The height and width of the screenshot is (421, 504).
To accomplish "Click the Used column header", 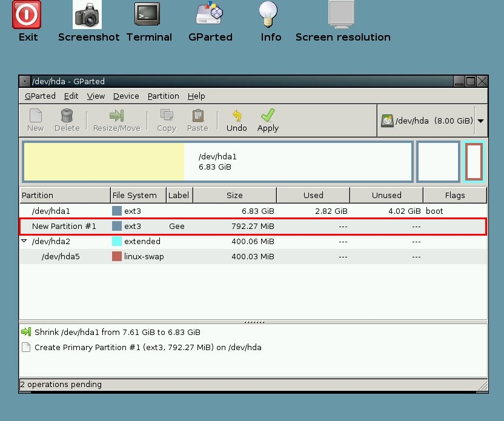I will coord(313,195).
